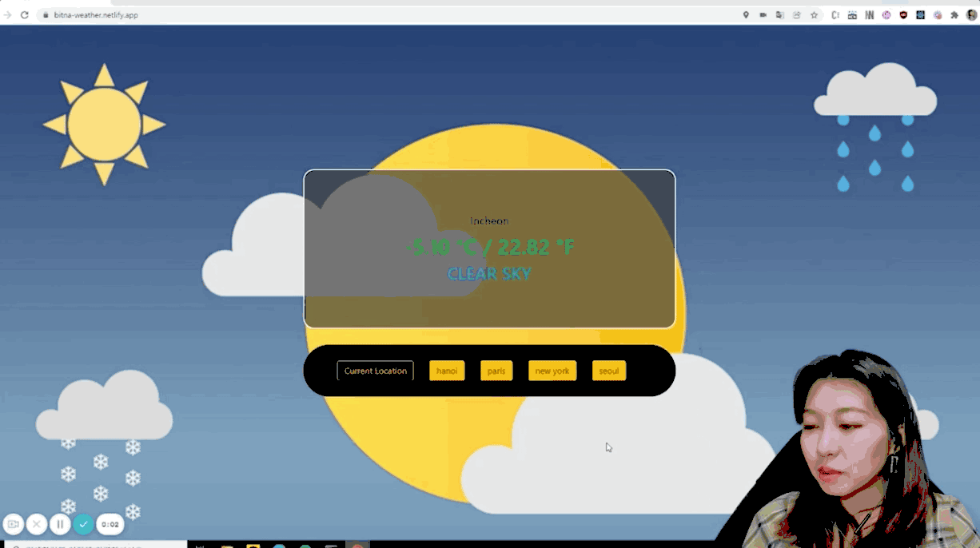Select the hanoi city button

click(447, 371)
